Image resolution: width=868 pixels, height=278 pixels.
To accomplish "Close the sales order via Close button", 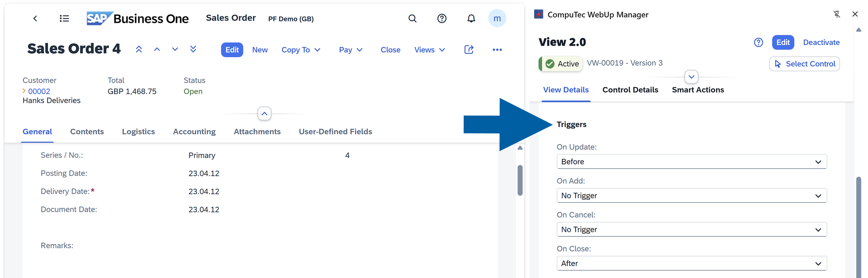I will click(390, 50).
